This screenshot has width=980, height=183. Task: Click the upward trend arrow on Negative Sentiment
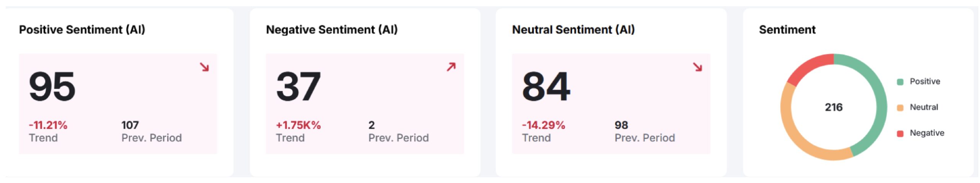[x=451, y=67]
